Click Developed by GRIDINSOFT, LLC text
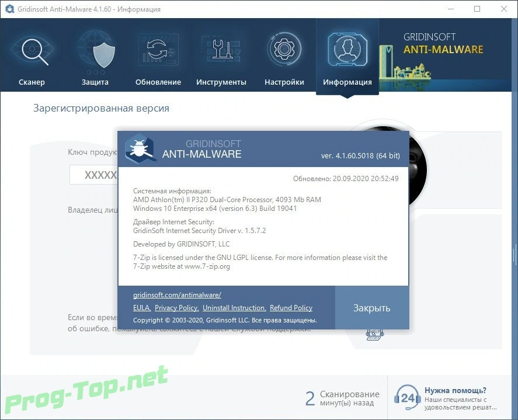 (182, 244)
